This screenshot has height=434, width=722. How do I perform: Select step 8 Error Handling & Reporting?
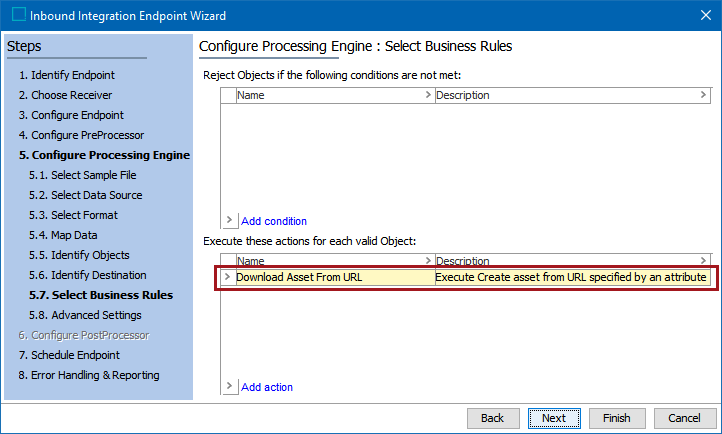pyautogui.click(x=89, y=375)
